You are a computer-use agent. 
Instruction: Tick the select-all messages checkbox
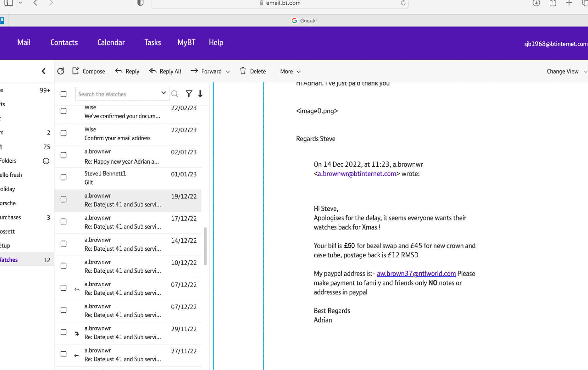pyautogui.click(x=64, y=94)
